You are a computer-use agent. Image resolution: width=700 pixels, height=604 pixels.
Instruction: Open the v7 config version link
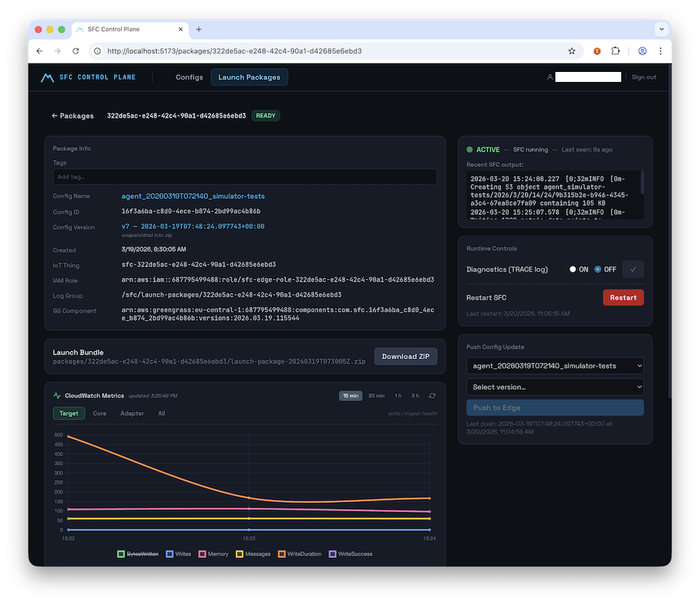tap(193, 227)
